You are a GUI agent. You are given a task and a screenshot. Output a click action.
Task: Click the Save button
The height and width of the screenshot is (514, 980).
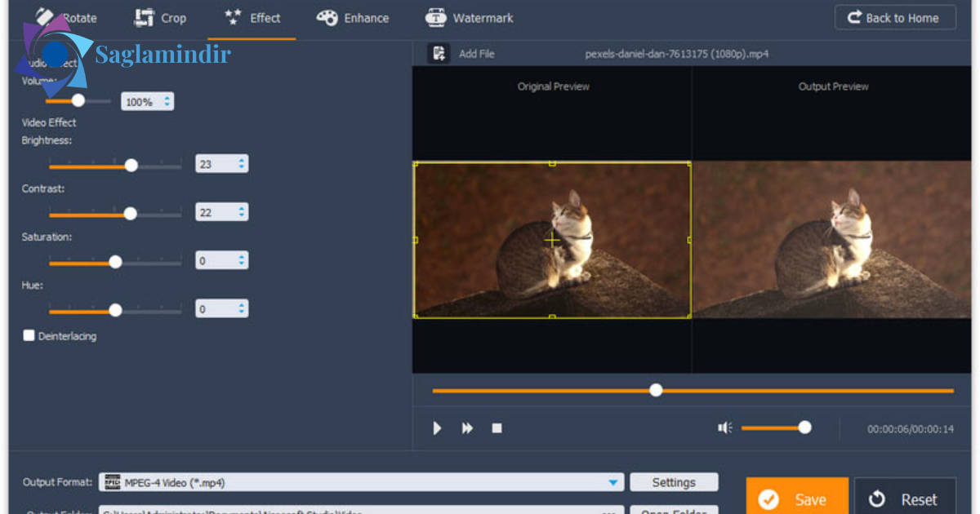797,496
